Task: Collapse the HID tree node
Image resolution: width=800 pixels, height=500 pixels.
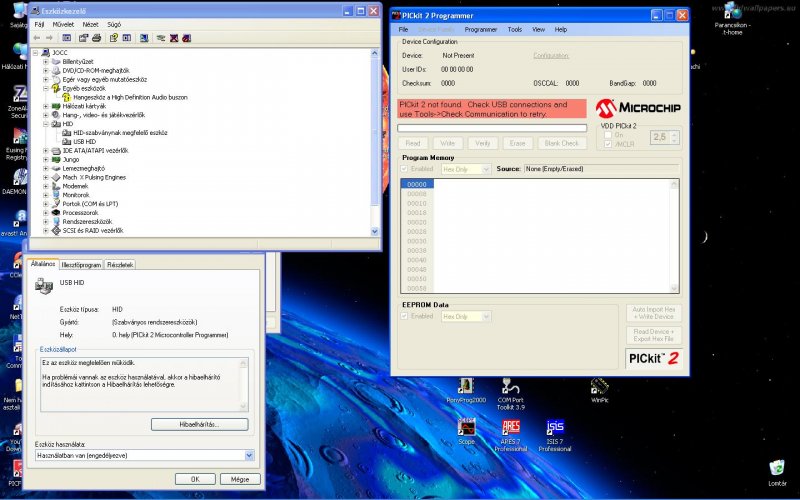Action: [x=46, y=124]
